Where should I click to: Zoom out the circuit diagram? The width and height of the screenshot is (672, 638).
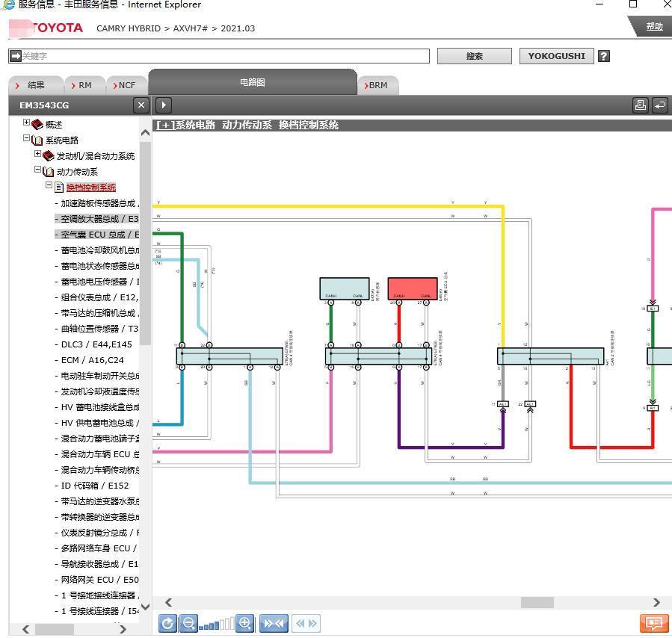point(188,623)
